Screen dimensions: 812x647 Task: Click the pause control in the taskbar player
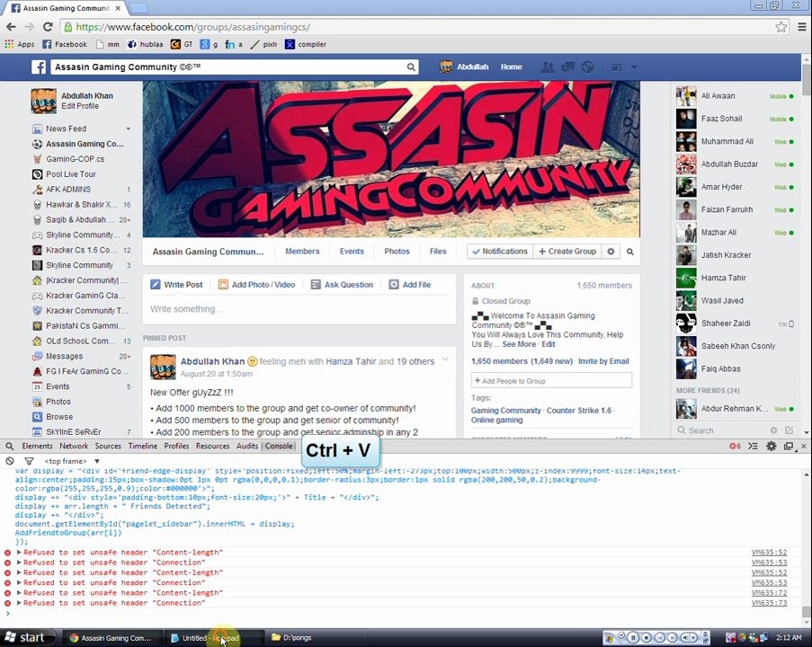[x=633, y=638]
